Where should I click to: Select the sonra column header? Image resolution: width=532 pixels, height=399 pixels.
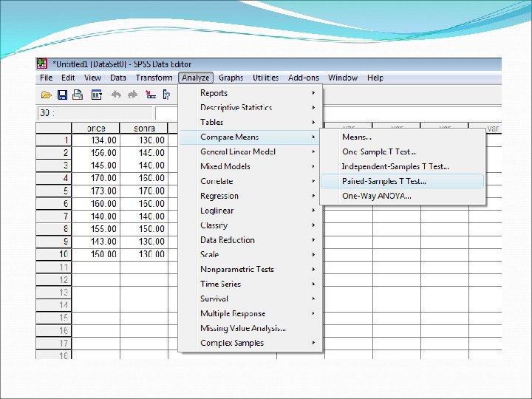[x=144, y=129]
